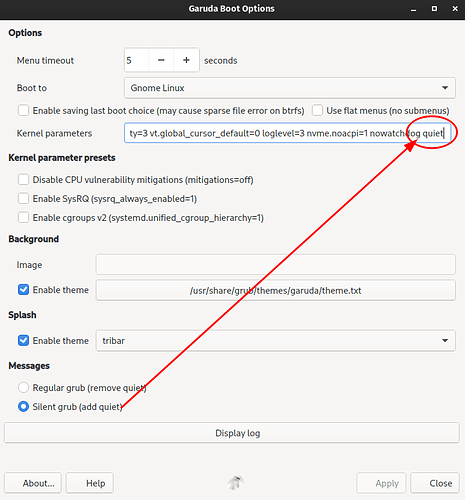The image size is (465, 500).
Task: Click the Apply button
Action: (x=381, y=483)
